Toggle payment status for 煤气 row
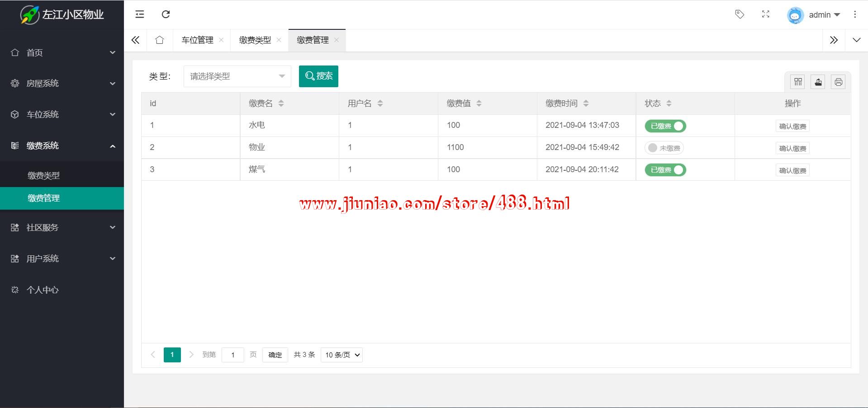This screenshot has height=408, width=868. click(x=665, y=170)
